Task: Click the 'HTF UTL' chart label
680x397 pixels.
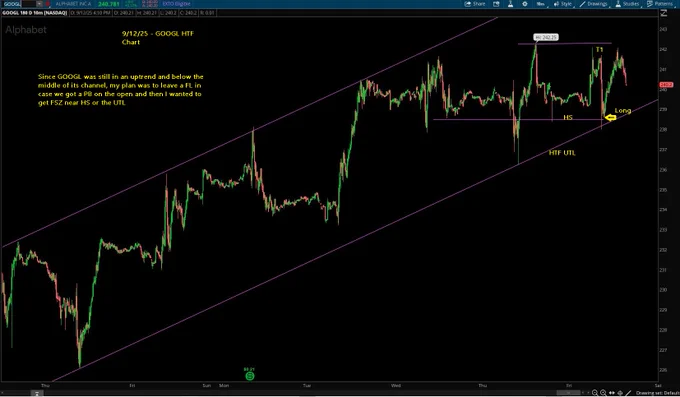Action: pos(562,153)
